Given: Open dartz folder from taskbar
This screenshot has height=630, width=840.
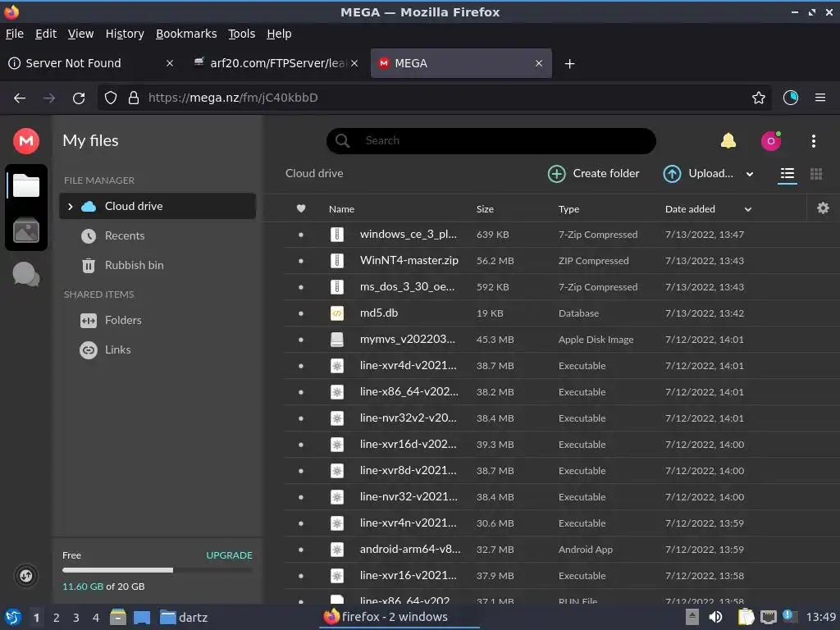Looking at the screenshot, I should click(184, 618).
